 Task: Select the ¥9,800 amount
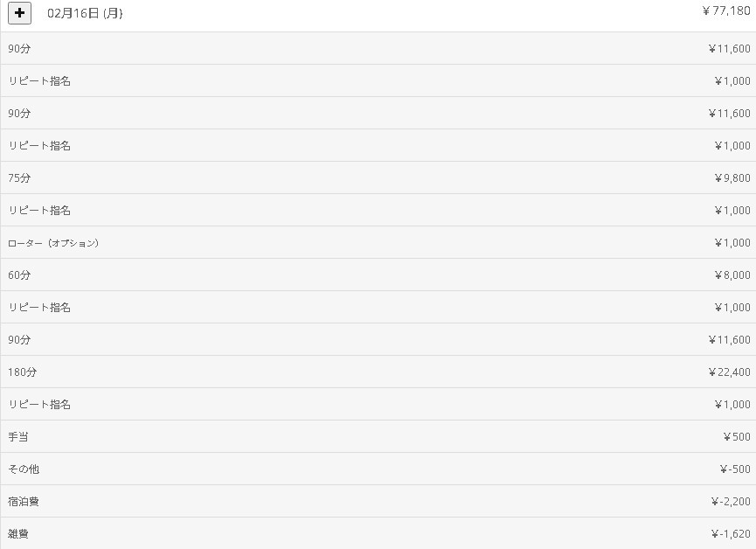pyautogui.click(x=732, y=178)
